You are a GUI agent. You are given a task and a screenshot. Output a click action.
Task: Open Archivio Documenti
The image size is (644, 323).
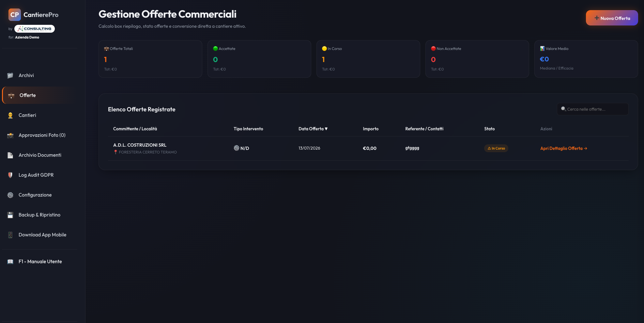pyautogui.click(x=40, y=155)
